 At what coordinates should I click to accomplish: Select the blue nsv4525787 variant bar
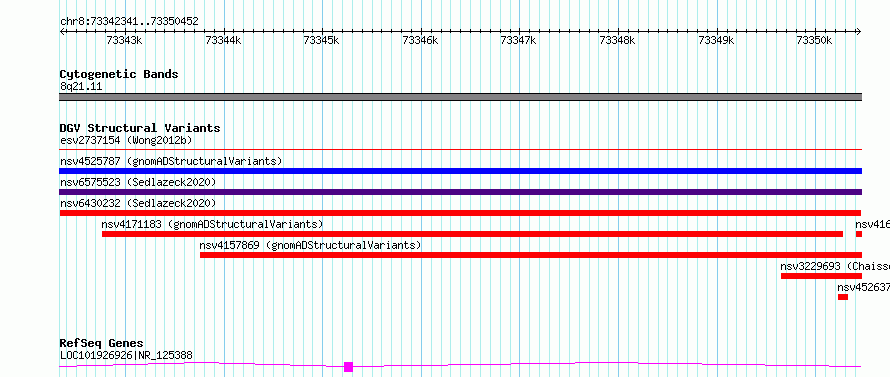click(x=460, y=171)
